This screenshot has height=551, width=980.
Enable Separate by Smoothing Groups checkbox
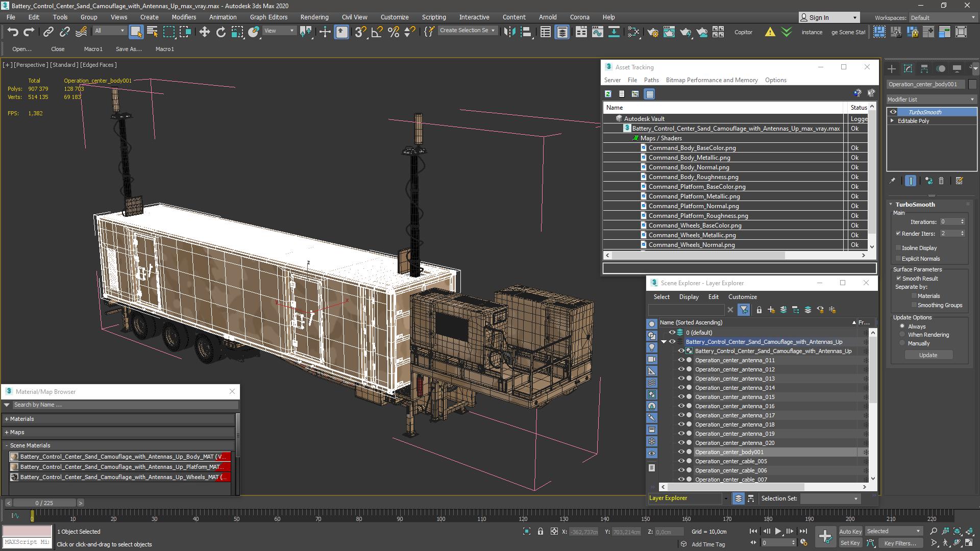tap(914, 305)
